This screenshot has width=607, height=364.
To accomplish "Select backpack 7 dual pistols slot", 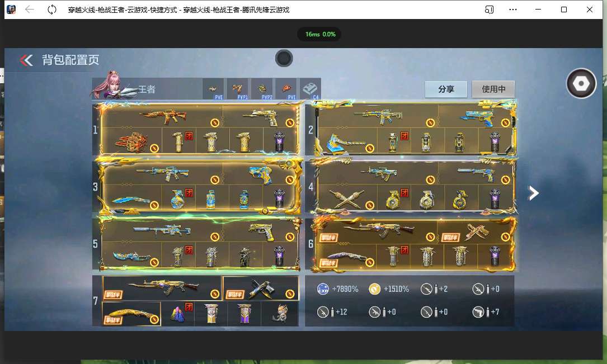I will (261, 288).
